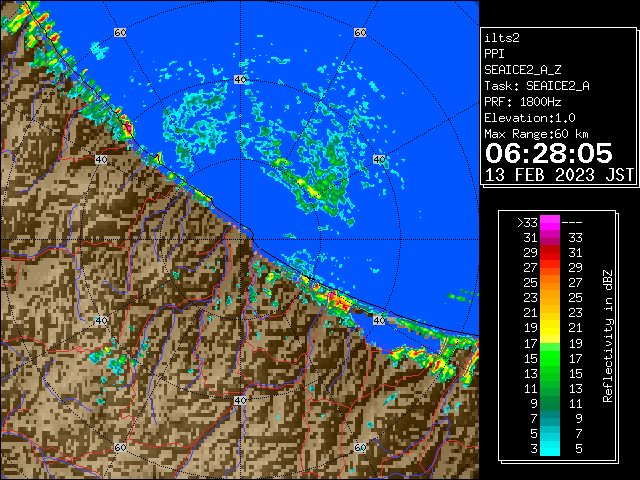The image size is (640, 480).
Task: Click the amber 23–25 dBZ legend band
Action: (x=550, y=298)
